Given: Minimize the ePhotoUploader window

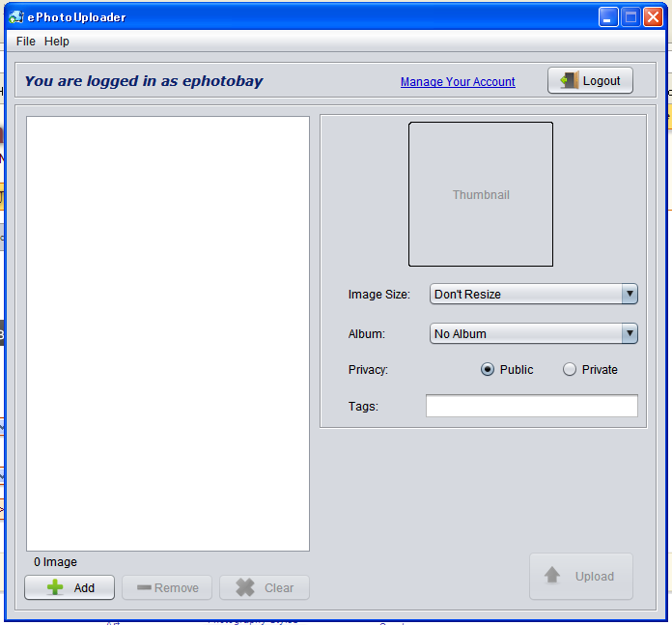Looking at the screenshot, I should [608, 16].
